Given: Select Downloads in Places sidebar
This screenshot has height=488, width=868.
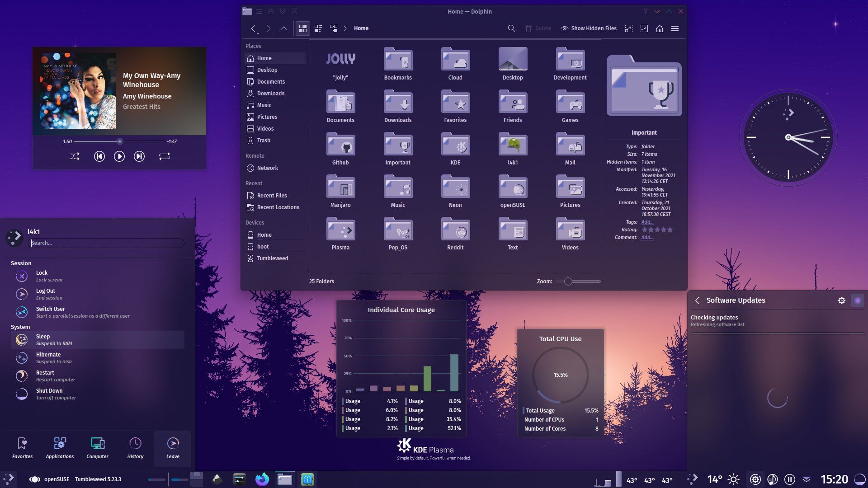Looking at the screenshot, I should coord(275,94).
